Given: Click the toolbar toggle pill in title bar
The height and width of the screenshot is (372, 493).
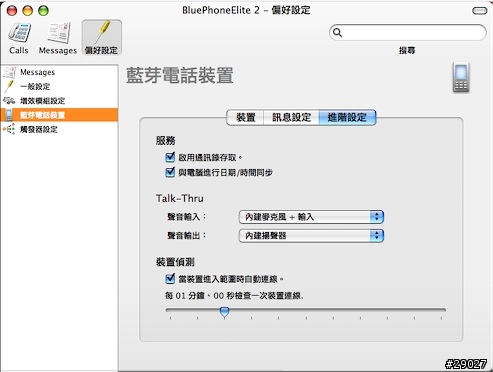Looking at the screenshot, I should (480, 11).
